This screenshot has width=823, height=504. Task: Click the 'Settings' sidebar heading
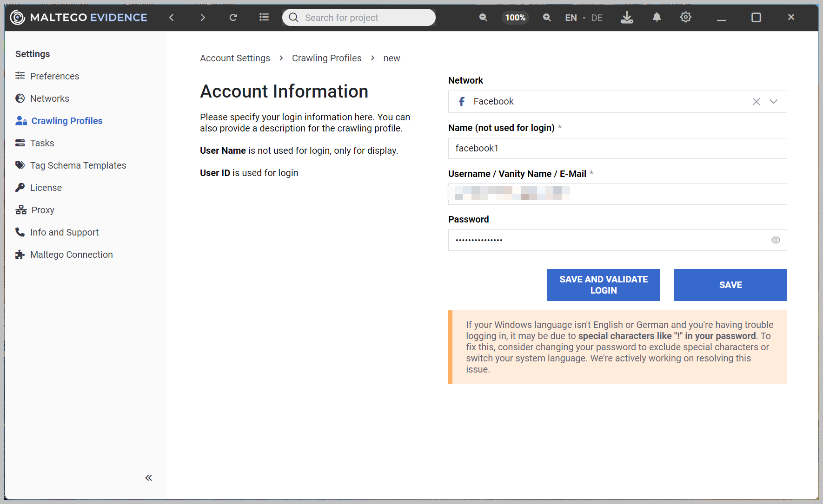33,54
